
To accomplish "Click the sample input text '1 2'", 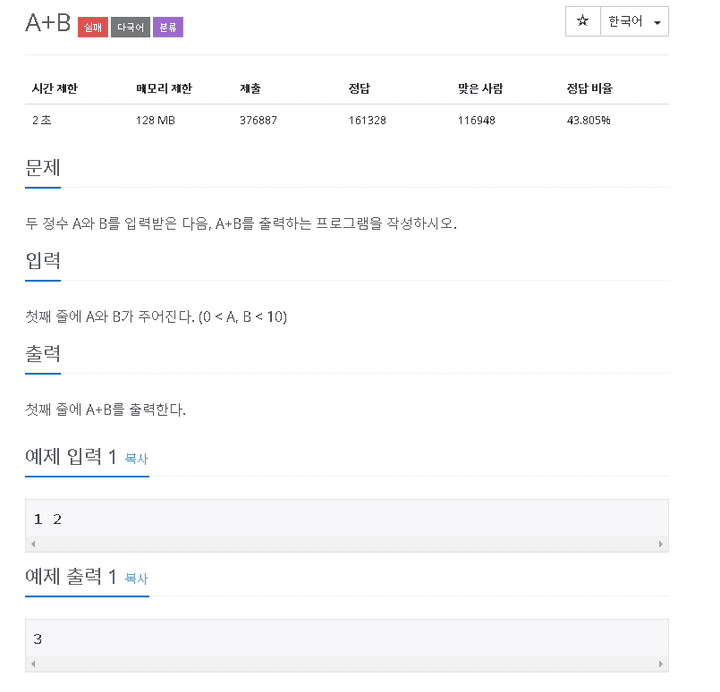I will pyautogui.click(x=48, y=519).
